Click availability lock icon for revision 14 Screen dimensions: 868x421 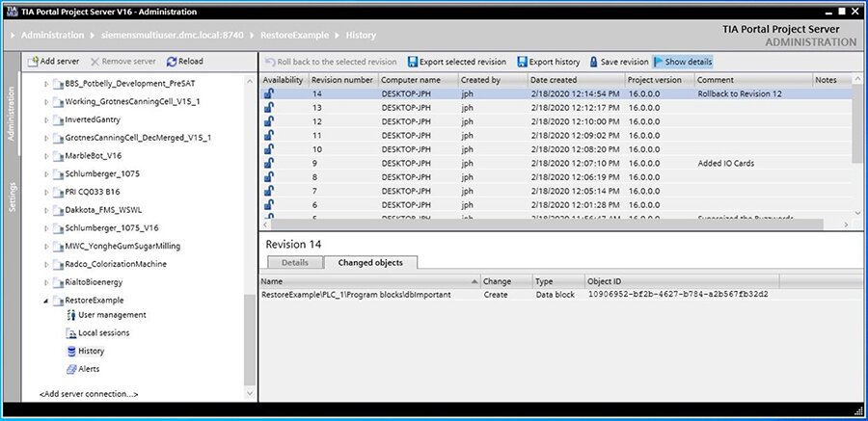point(268,93)
